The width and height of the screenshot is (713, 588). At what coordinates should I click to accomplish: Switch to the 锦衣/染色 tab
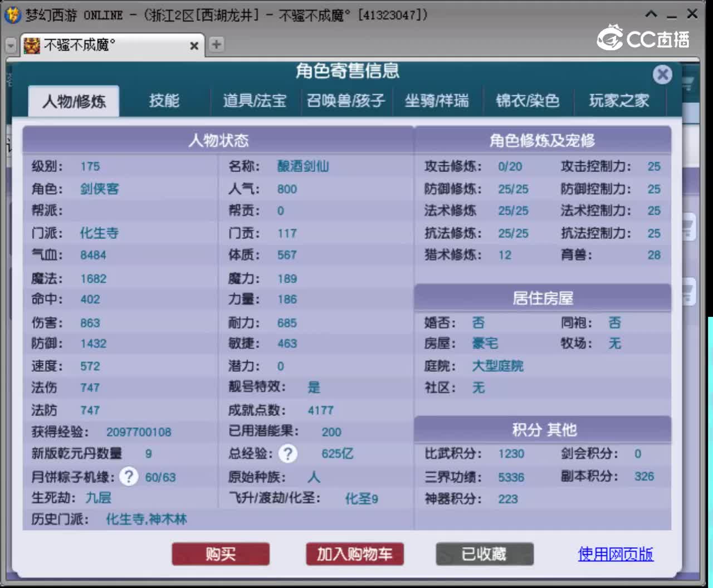pos(527,101)
